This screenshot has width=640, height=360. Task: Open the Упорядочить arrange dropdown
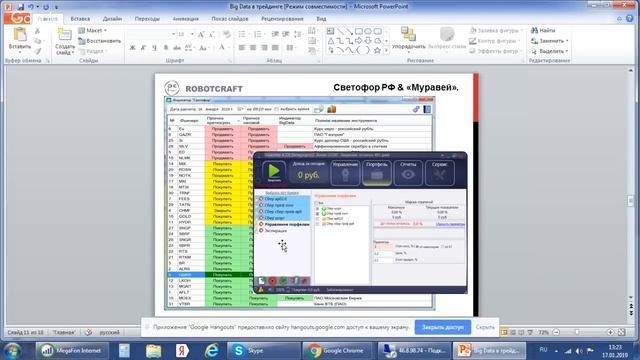pyautogui.click(x=408, y=39)
